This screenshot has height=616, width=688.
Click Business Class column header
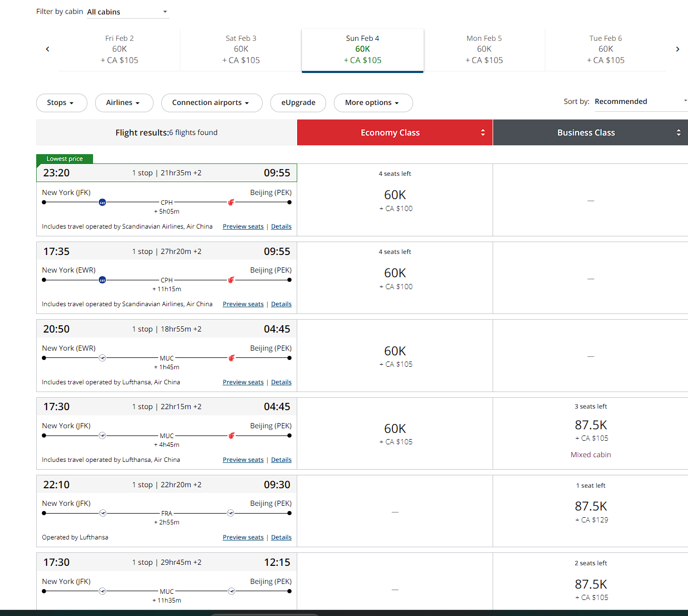coord(590,132)
